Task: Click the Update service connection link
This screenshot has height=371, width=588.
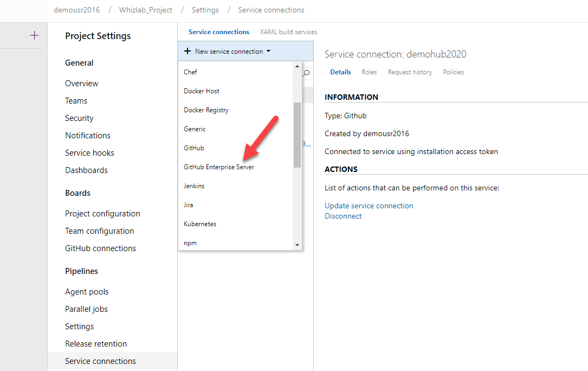Action: point(369,206)
